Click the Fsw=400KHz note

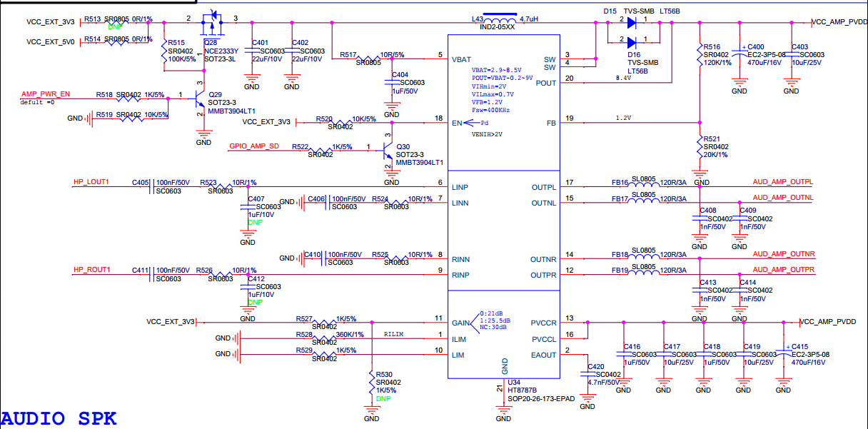click(491, 110)
